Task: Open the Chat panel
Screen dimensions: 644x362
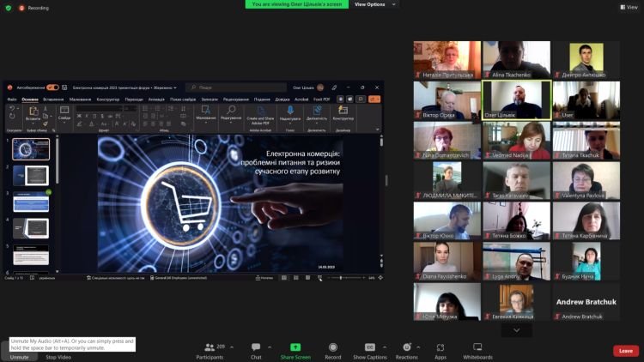Action: [256, 347]
